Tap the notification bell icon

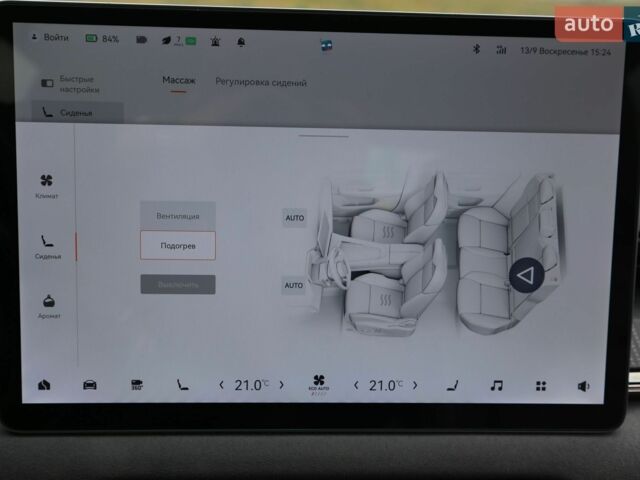[241, 42]
